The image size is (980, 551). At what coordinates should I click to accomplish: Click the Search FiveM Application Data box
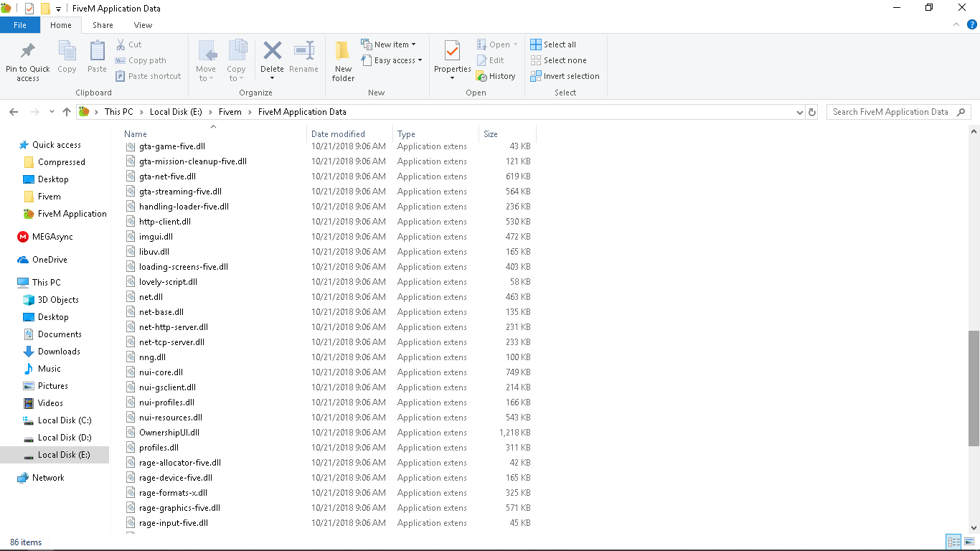tap(890, 112)
